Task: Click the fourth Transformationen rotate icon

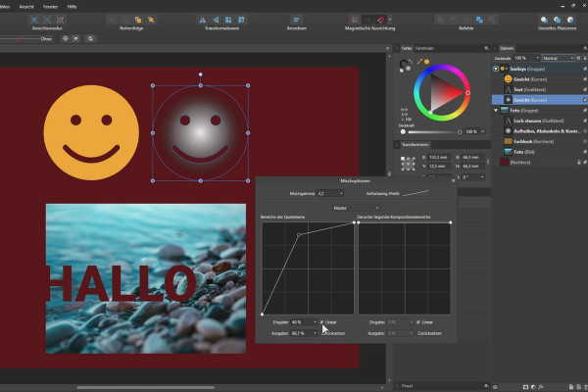Action: point(241,20)
